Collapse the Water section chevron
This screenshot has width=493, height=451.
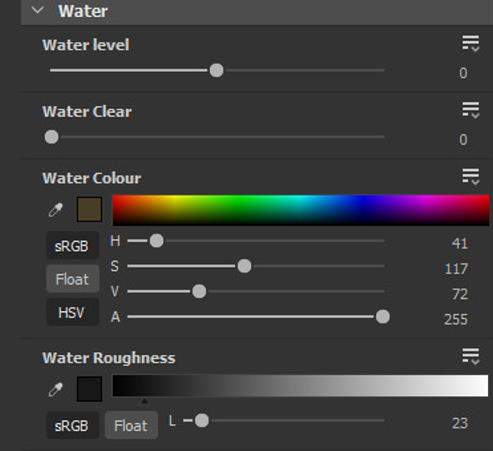click(38, 11)
